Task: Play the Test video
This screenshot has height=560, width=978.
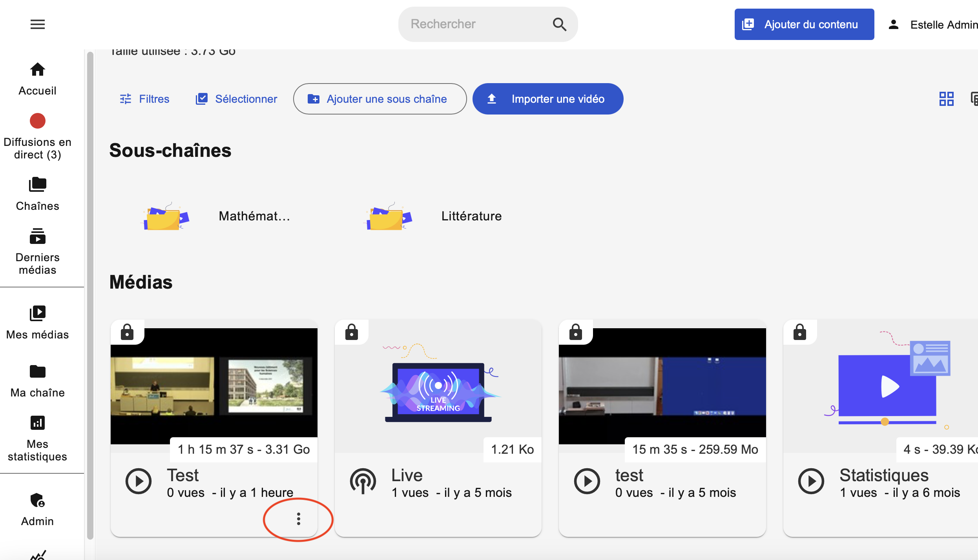Action: 139,481
